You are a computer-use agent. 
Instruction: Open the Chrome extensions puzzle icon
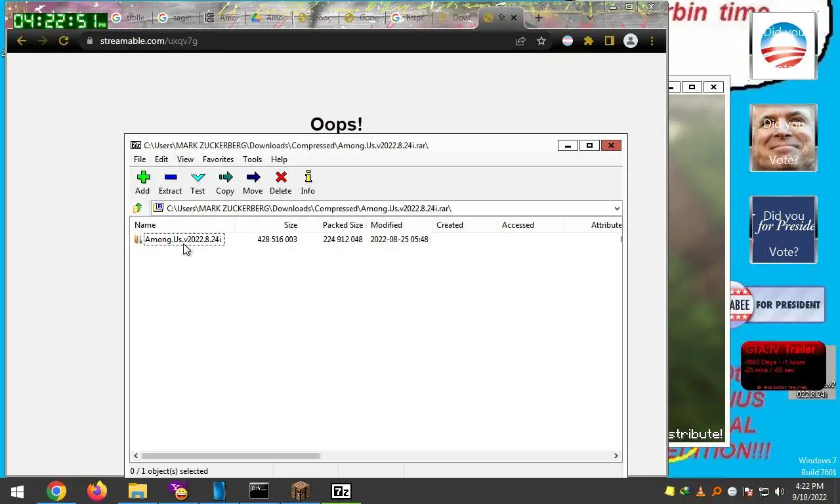click(589, 41)
